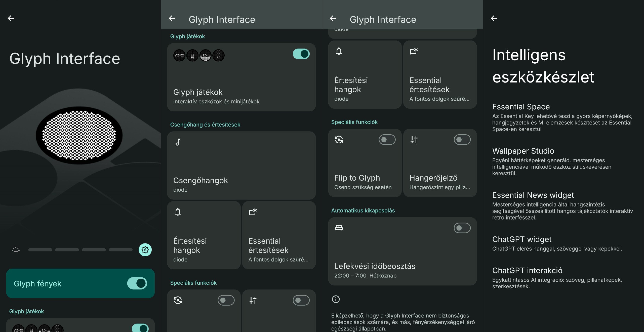Open Essential Space entry

pos(563,117)
